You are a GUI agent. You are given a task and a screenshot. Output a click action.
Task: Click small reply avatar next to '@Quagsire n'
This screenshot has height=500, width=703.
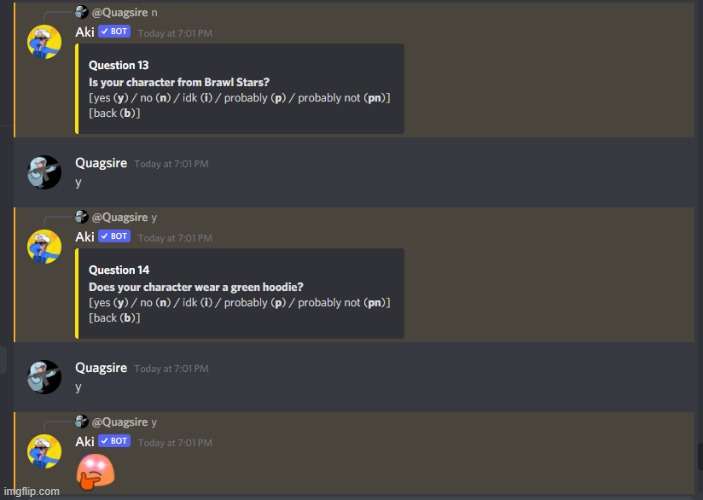[82, 12]
